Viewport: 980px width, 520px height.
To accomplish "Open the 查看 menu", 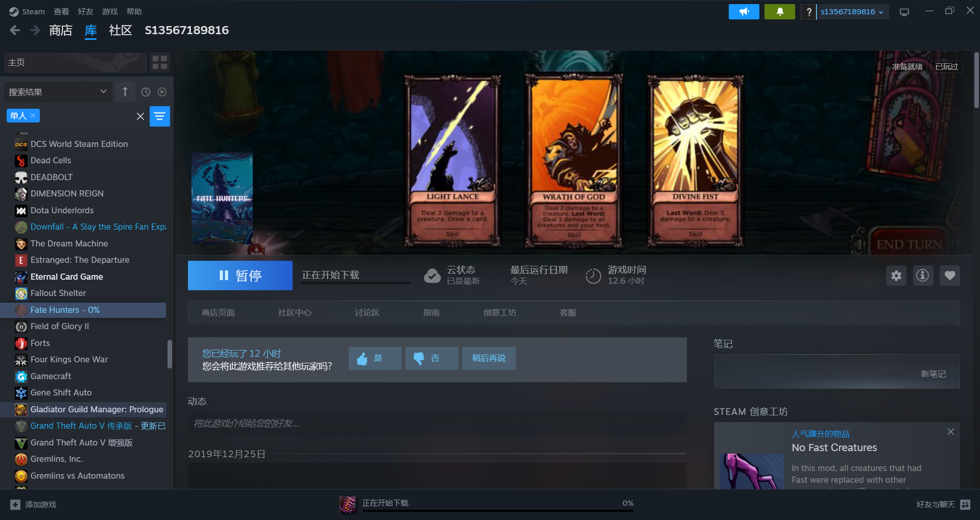I will 61,11.
